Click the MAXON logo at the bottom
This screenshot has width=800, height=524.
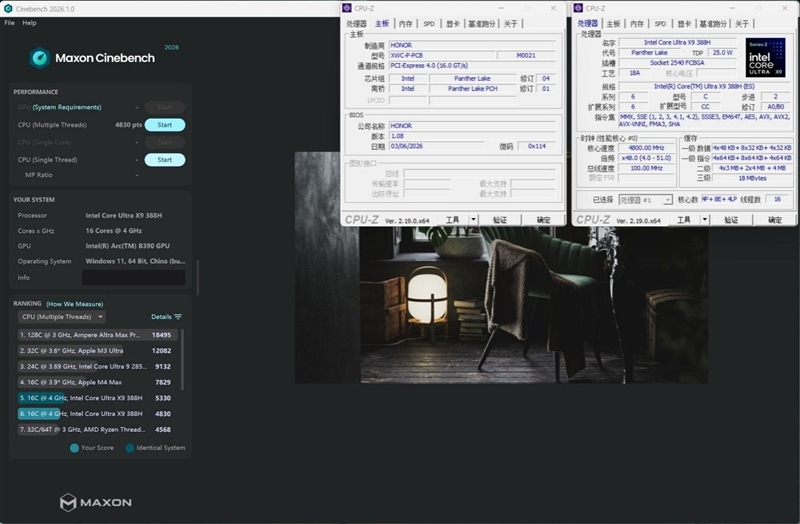tap(95, 503)
